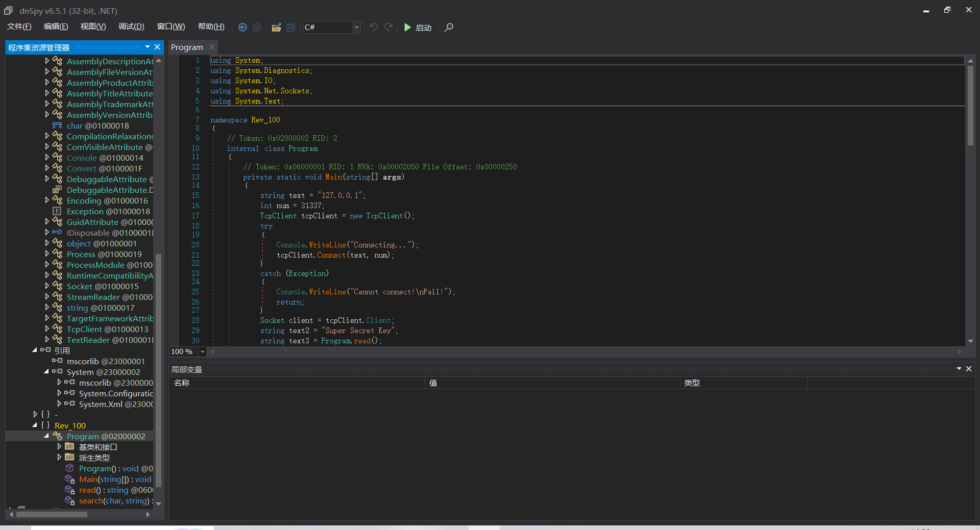The width and height of the screenshot is (980, 530).
Task: Click the TextReader class icon
Action: click(58, 340)
